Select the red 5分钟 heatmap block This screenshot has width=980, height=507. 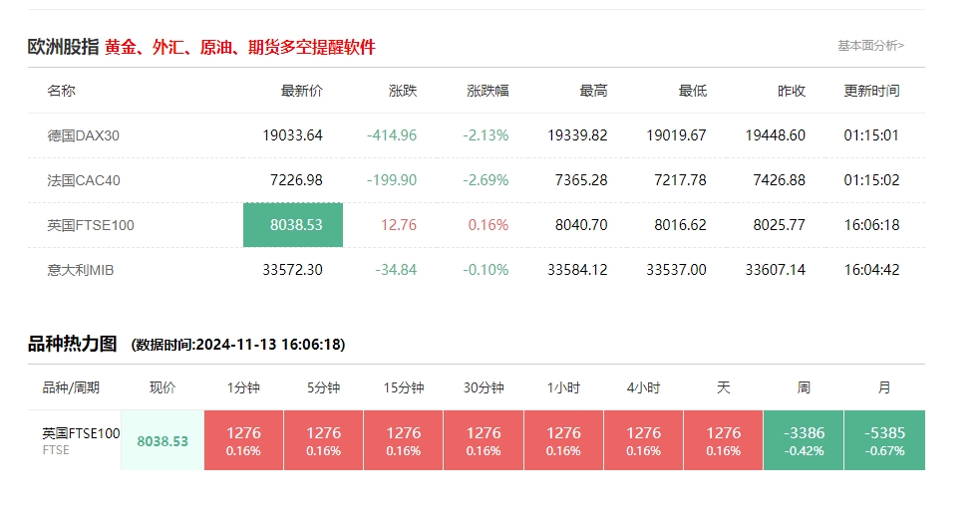pyautogui.click(x=323, y=440)
